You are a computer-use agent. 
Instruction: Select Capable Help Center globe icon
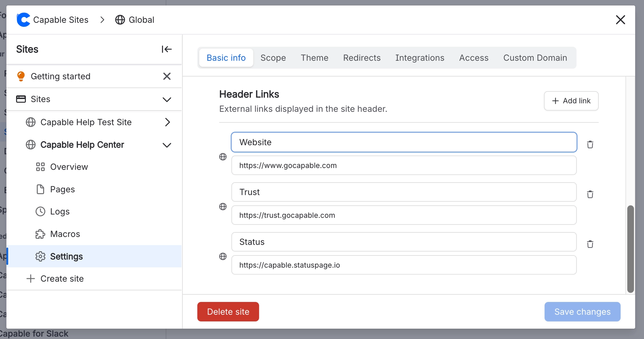31,145
